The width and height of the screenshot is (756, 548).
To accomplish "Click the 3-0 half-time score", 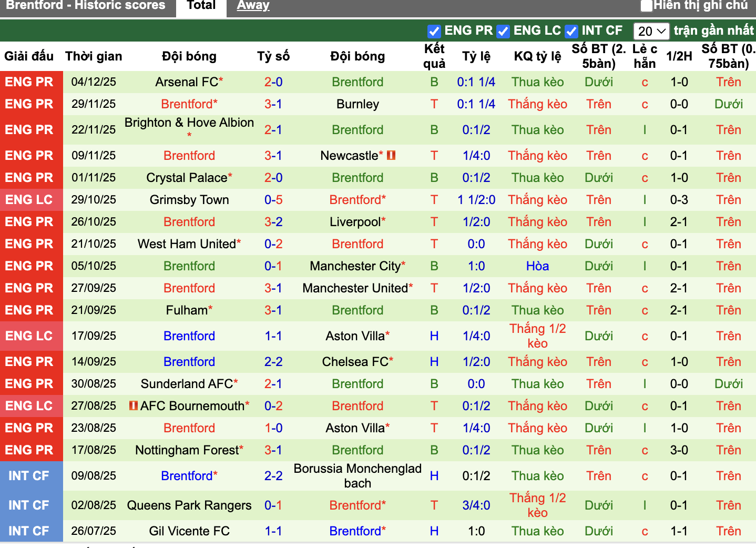I will point(679,450).
